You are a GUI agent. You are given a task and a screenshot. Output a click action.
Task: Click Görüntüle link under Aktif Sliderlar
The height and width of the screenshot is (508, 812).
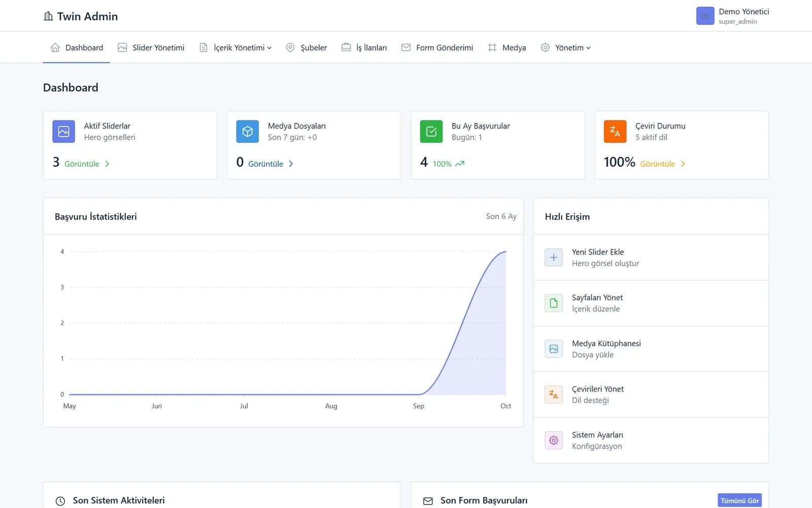[x=82, y=164]
